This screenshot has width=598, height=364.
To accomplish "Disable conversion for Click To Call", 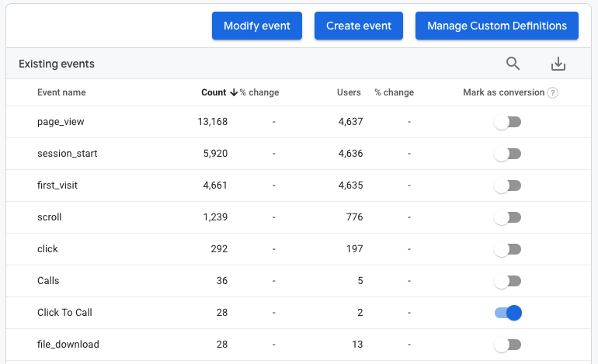I will click(508, 313).
